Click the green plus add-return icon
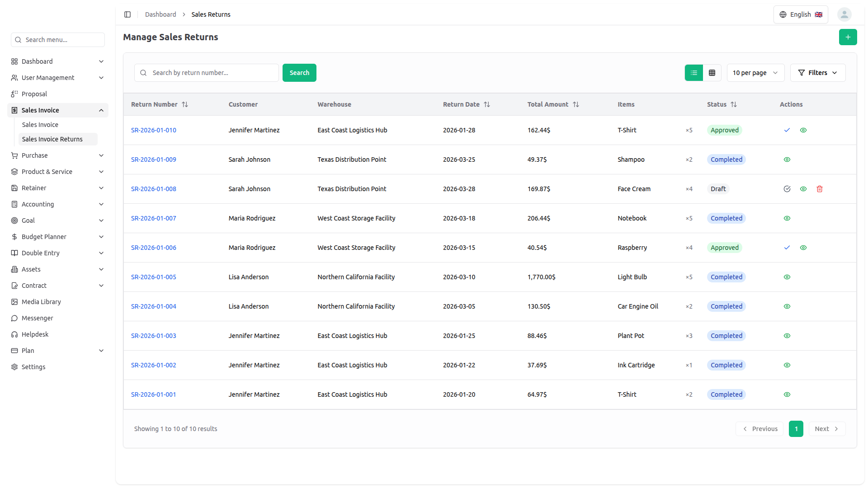The image size is (868, 488). click(x=848, y=37)
